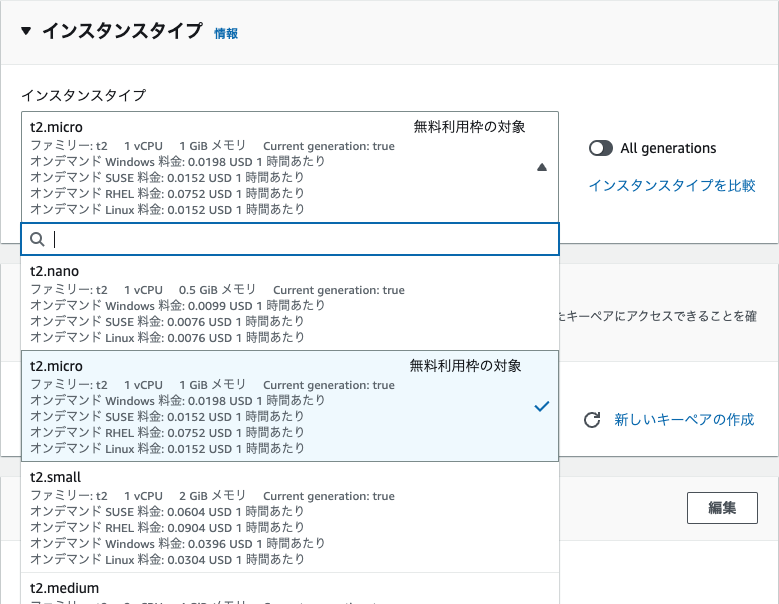Toggle the All generations switch
Image resolution: width=779 pixels, height=604 pixels.
point(601,148)
